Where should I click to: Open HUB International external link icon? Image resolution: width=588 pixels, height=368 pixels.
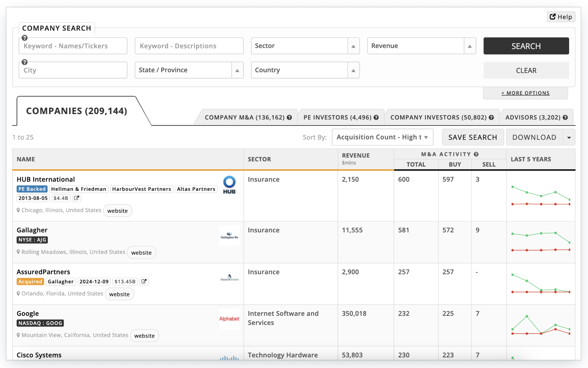pyautogui.click(x=77, y=198)
